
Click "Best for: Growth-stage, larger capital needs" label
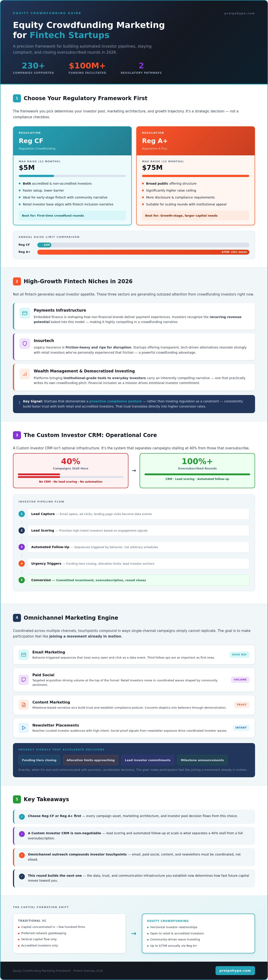click(196, 216)
